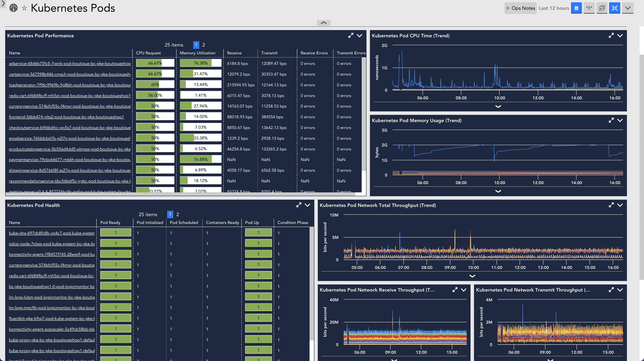Enter fullscreen dashboard mode

pos(614,8)
